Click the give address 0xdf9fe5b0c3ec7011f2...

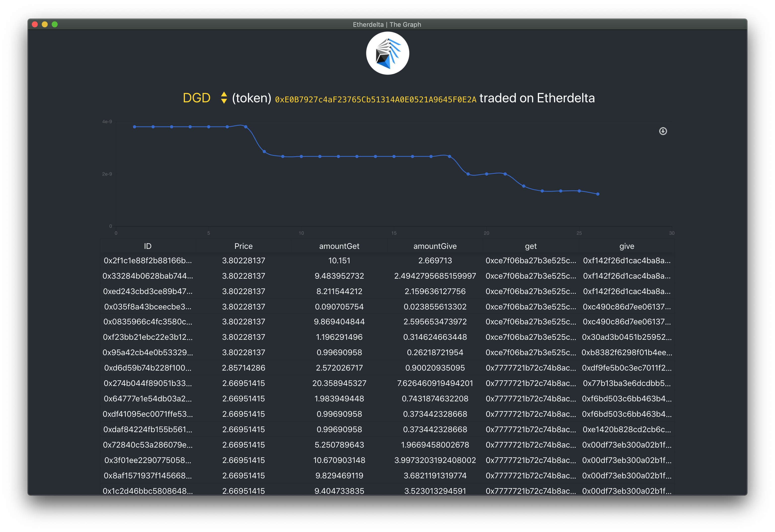pos(627,368)
